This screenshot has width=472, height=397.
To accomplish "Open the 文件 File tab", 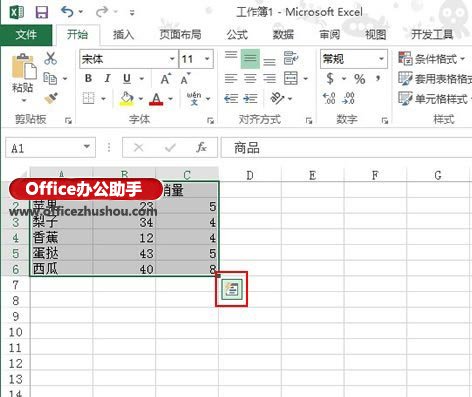I will pos(26,35).
